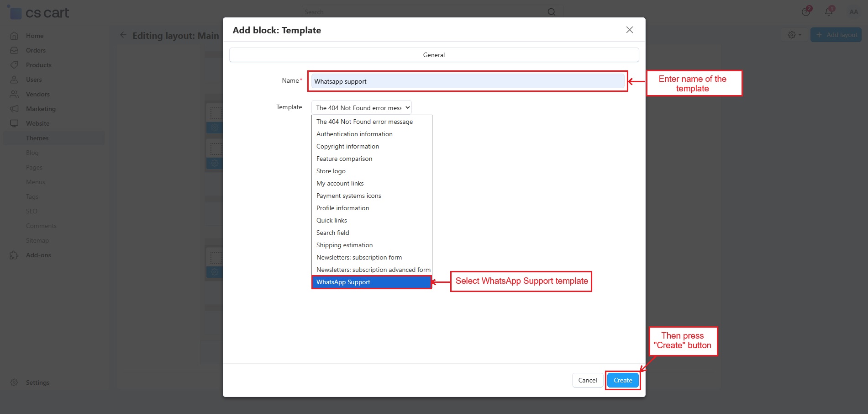Click the Vendors people icon
Image resolution: width=868 pixels, height=414 pixels.
click(14, 94)
